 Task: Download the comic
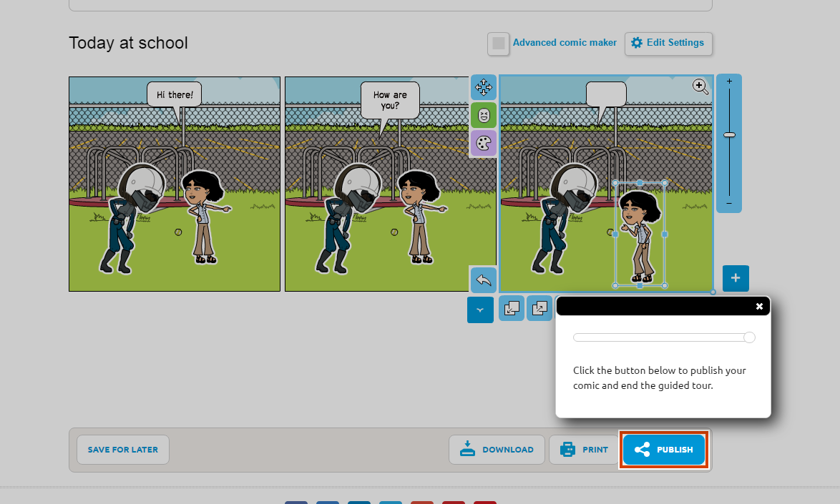[x=497, y=450]
